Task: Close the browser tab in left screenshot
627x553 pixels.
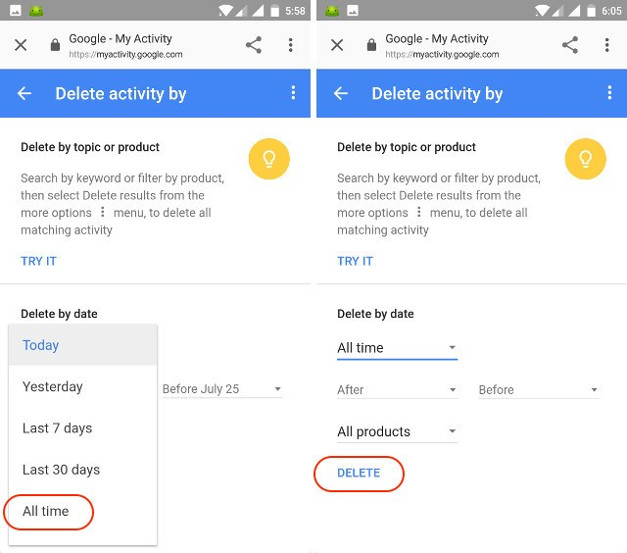Action: tap(21, 45)
